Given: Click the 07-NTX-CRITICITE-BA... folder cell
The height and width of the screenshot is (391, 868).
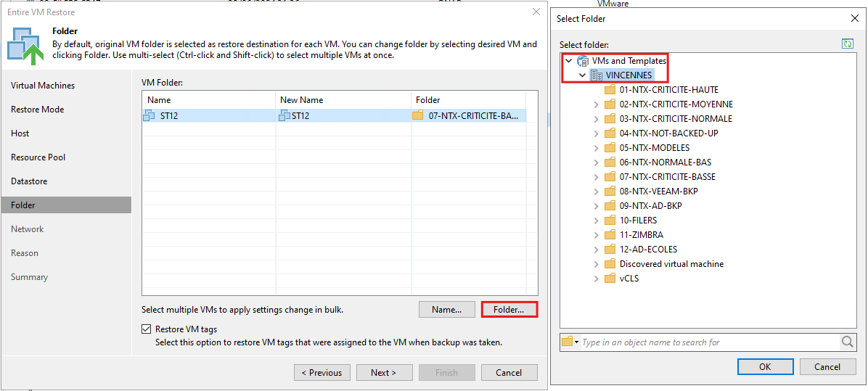Looking at the screenshot, I should coord(468,115).
